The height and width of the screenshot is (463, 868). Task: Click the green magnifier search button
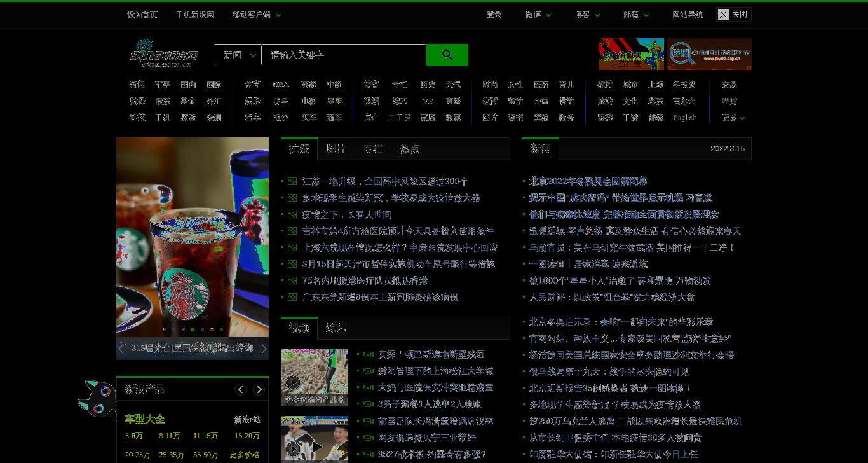pyautogui.click(x=447, y=55)
